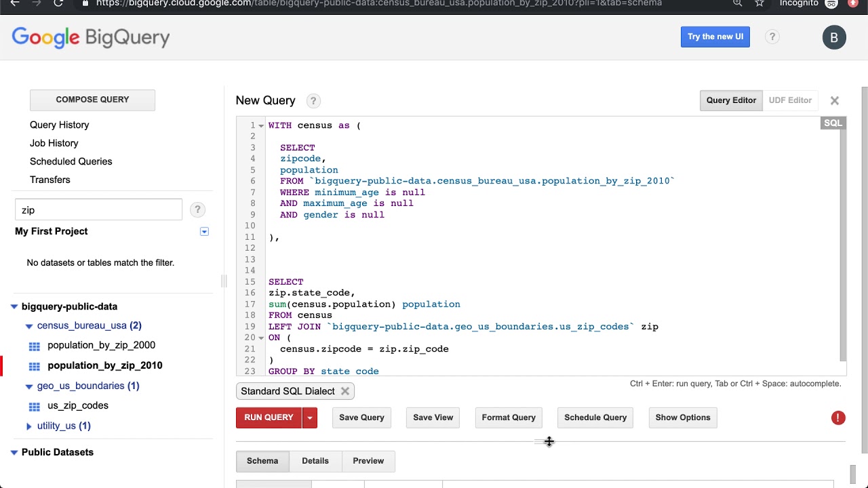Click the table icon beside population_by_zip_2010
Screen dimensions: 868x488
tap(35, 367)
